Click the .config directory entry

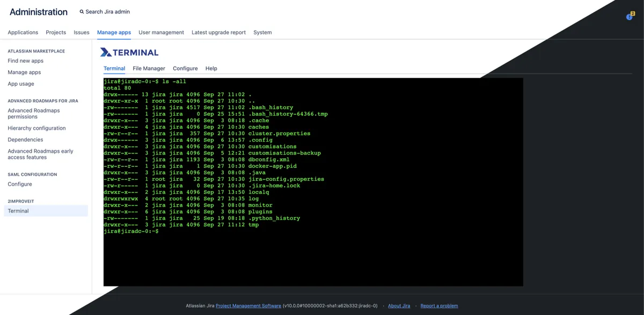tap(260, 140)
